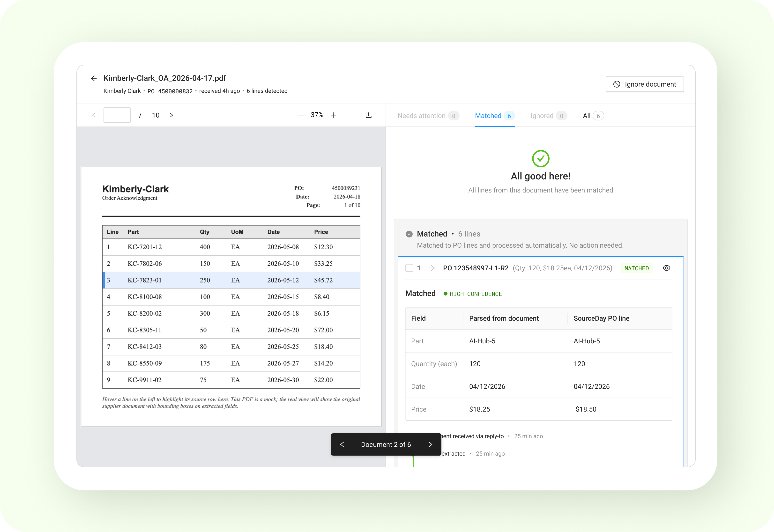Screen dimensions: 774x532
Task: Click the arrow next to line 1
Action: point(432,268)
